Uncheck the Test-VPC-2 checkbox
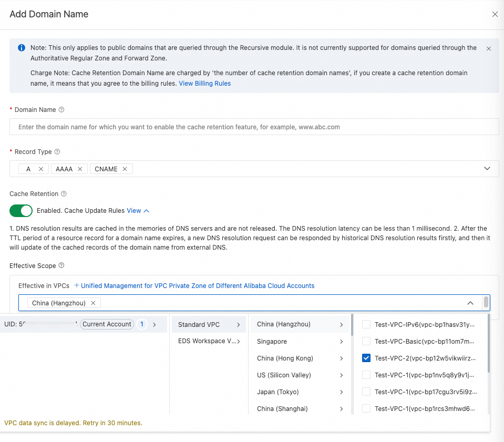Image resolution: width=504 pixels, height=442 pixels. pos(366,358)
